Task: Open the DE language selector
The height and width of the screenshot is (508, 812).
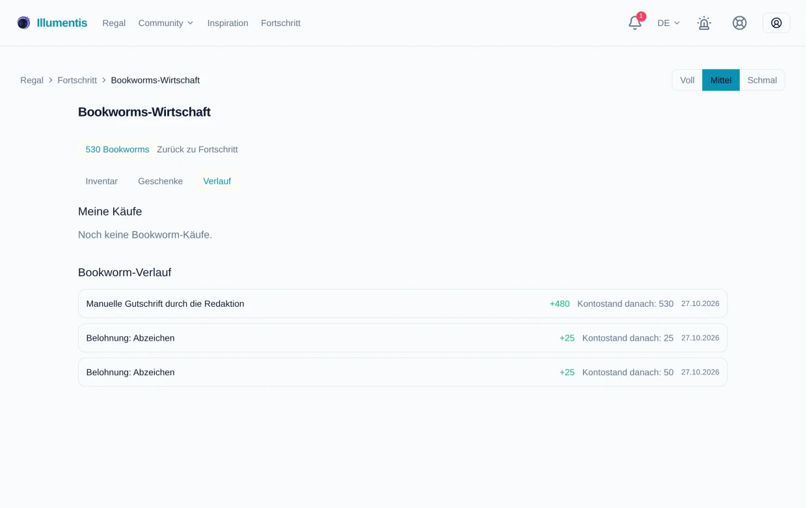Action: [x=668, y=23]
